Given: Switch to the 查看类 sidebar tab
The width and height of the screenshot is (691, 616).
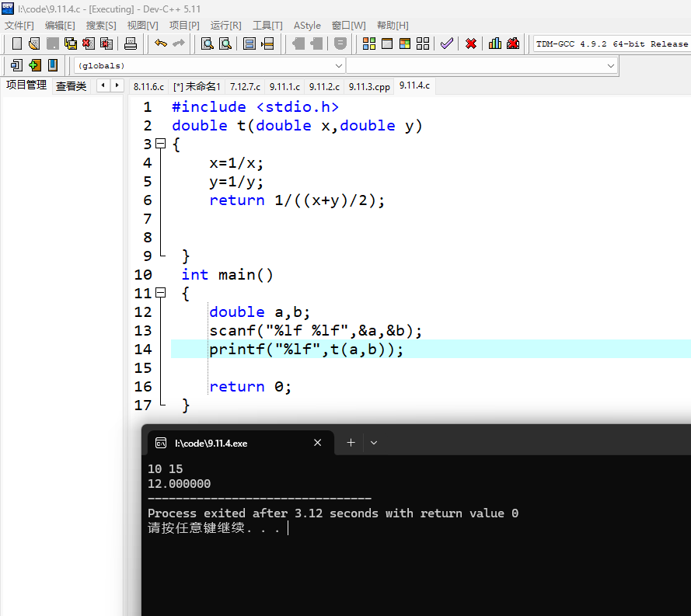Looking at the screenshot, I should click(71, 86).
